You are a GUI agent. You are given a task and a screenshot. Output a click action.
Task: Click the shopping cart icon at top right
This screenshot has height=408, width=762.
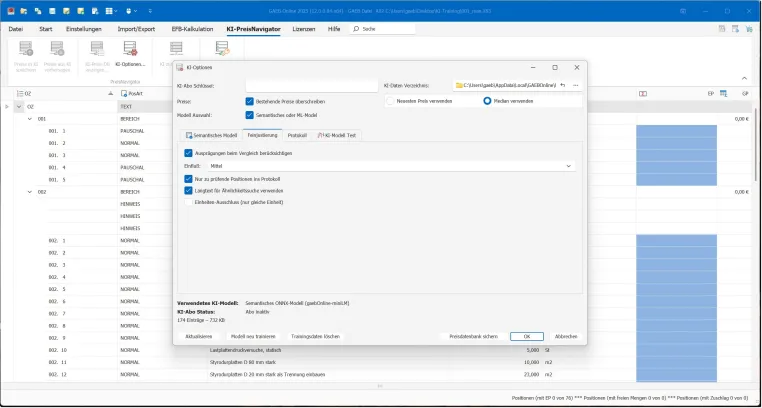(749, 29)
